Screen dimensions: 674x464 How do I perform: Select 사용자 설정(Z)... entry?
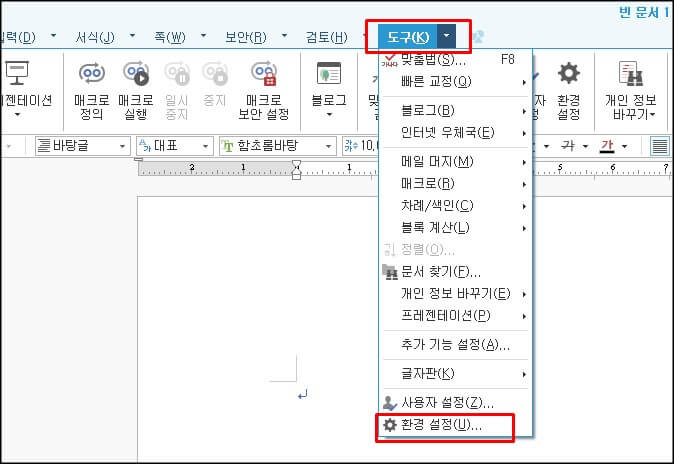click(456, 403)
